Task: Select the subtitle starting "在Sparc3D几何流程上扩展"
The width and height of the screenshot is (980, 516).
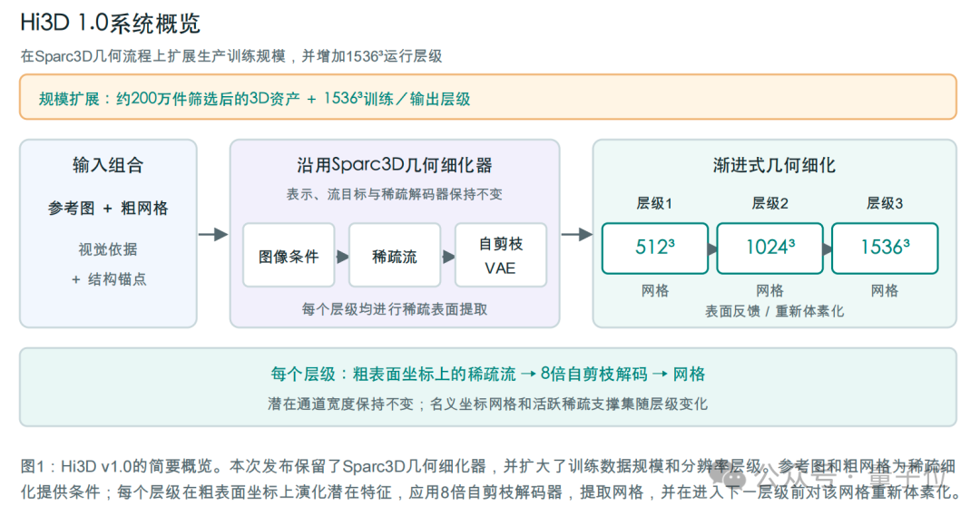Action: 231,56
